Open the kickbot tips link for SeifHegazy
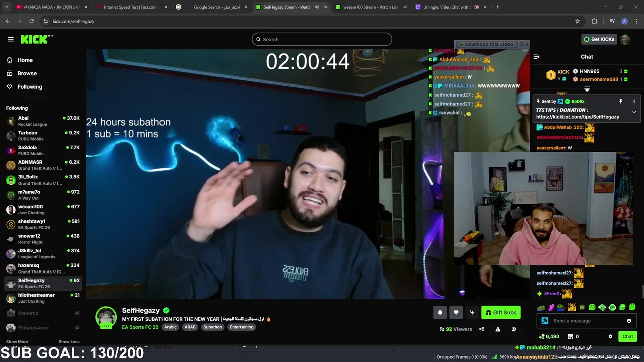 coord(578,117)
